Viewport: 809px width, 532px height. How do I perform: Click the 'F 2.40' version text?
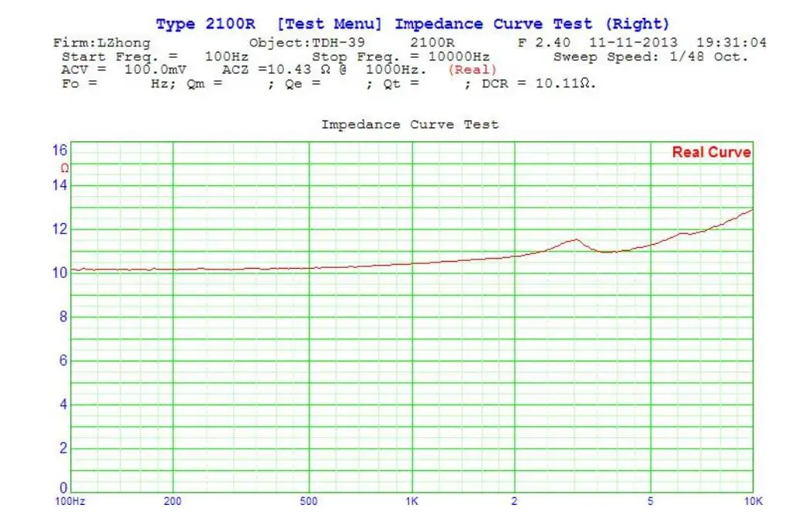pos(543,42)
